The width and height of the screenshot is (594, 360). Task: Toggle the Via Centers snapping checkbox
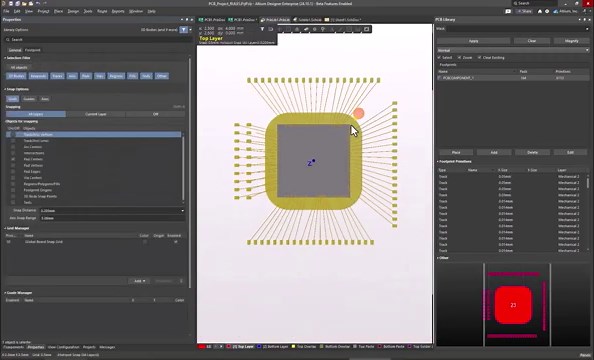coord(13,178)
